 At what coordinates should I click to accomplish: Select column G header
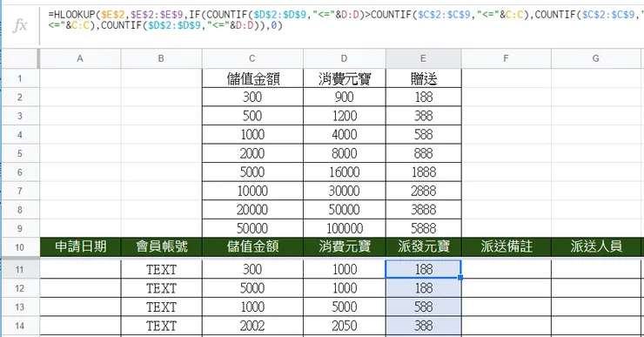[596, 58]
